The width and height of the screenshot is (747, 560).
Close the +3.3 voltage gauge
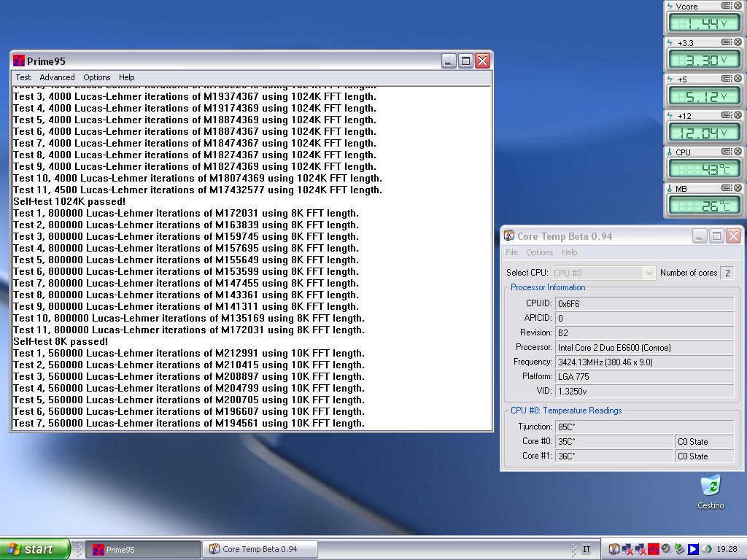click(738, 42)
